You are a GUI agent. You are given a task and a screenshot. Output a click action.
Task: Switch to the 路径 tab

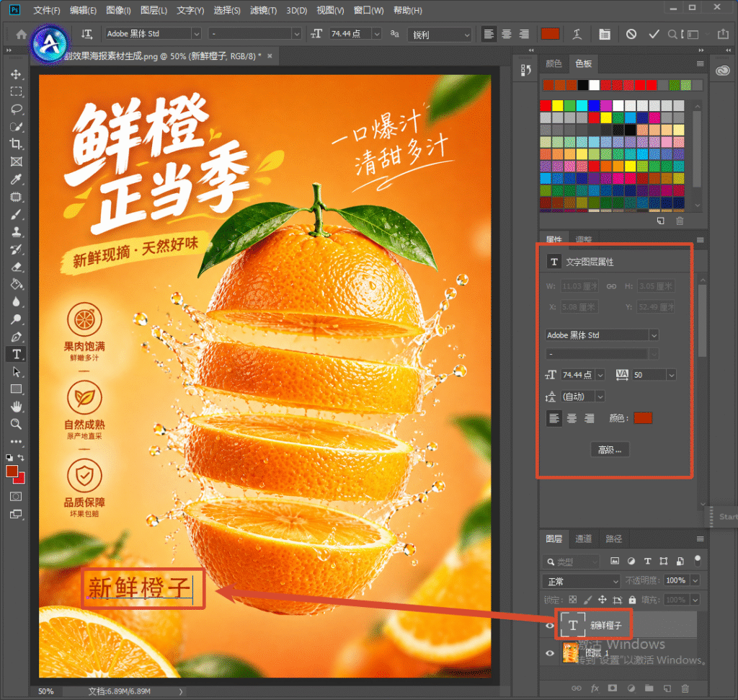pos(613,539)
